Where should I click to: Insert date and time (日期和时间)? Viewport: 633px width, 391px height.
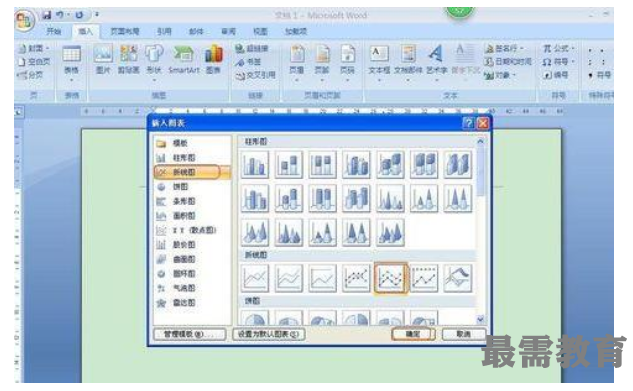click(508, 62)
